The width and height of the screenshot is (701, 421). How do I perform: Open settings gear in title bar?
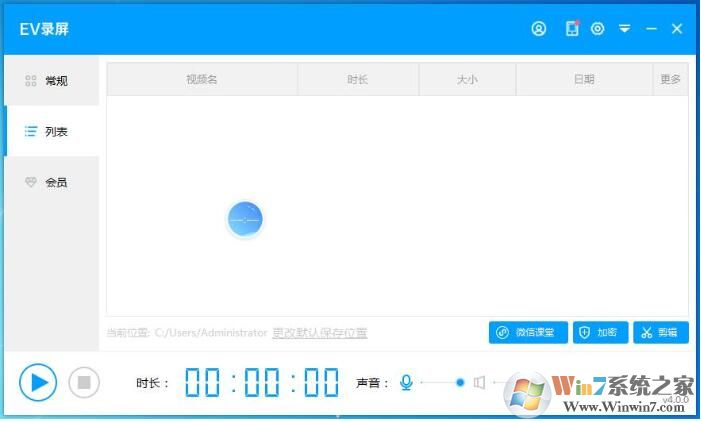point(597,29)
